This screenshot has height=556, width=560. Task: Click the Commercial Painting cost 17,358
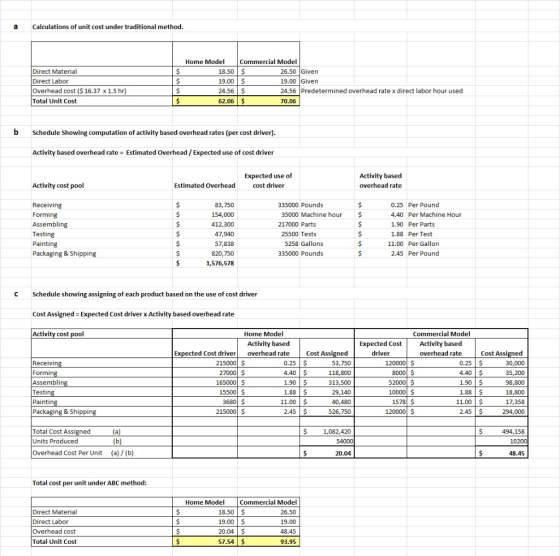515,402
